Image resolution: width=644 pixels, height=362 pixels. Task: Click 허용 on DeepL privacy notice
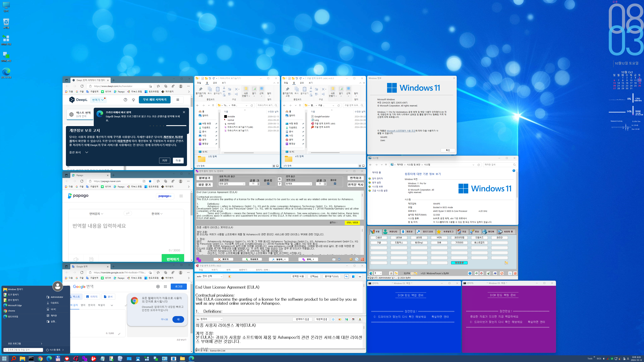178,160
